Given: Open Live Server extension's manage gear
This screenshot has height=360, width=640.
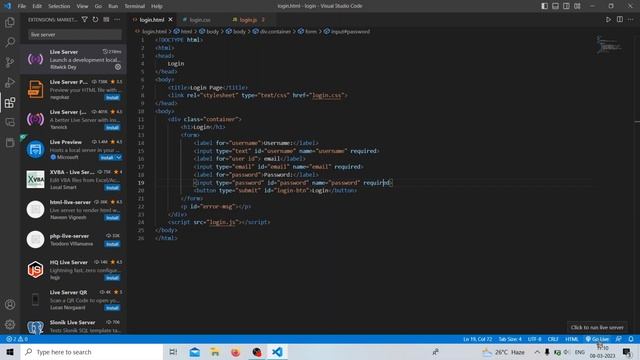Looking at the screenshot, I should tap(118, 67).
